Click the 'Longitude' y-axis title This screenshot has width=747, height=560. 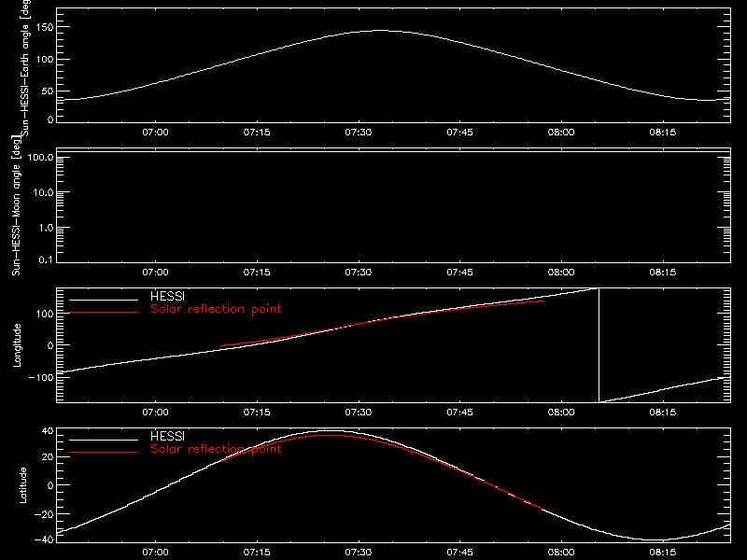click(x=17, y=345)
